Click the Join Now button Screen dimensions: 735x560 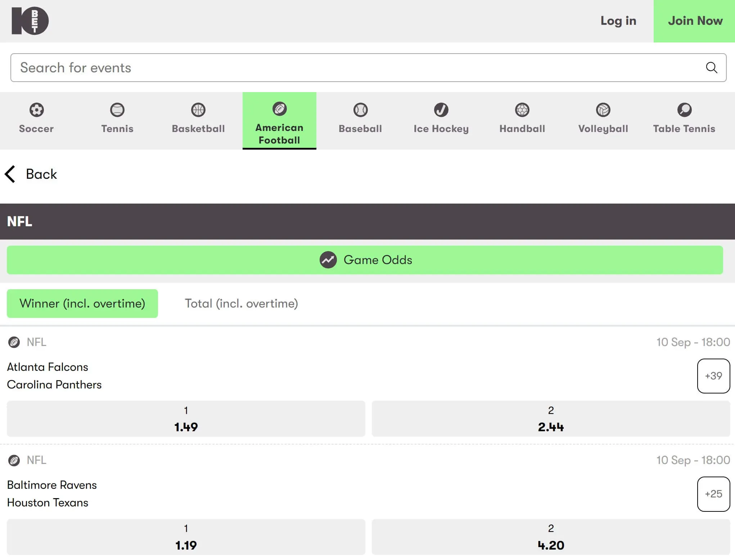[x=695, y=21]
